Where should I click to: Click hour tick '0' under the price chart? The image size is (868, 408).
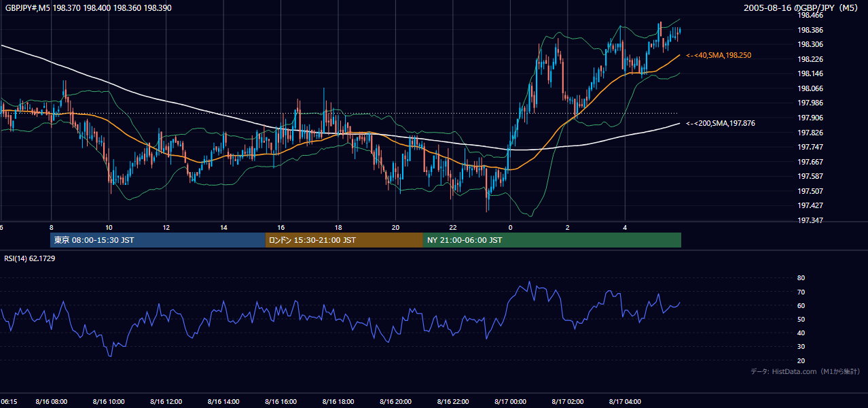click(x=511, y=226)
